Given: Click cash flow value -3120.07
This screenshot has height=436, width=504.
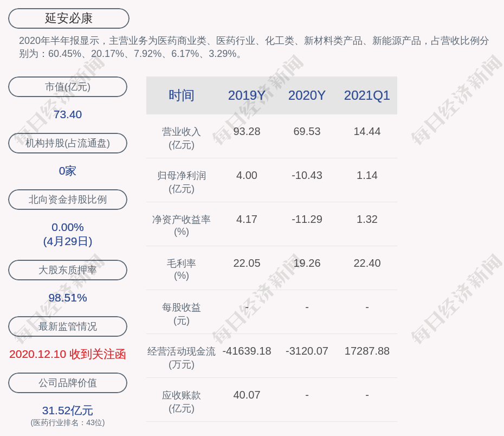Looking at the screenshot, I should 307,351.
